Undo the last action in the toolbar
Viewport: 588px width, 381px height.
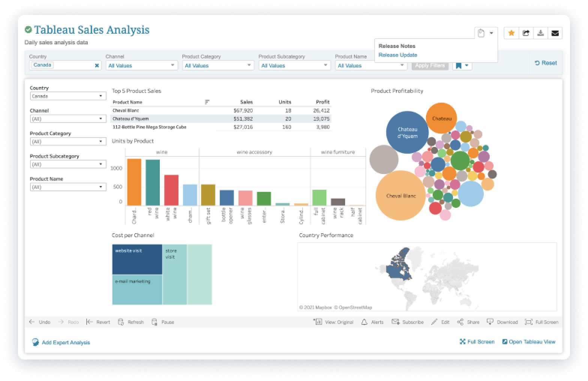coord(40,322)
